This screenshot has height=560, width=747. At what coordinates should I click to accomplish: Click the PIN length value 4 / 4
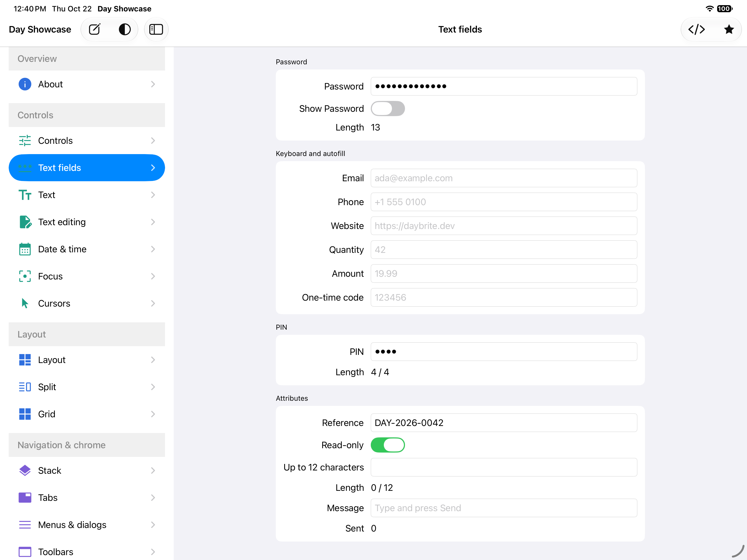(x=380, y=372)
